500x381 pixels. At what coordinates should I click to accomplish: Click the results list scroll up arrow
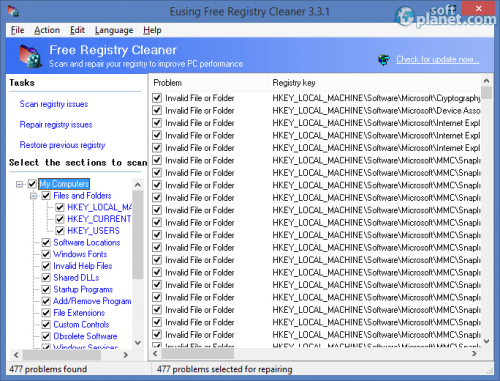(x=487, y=81)
